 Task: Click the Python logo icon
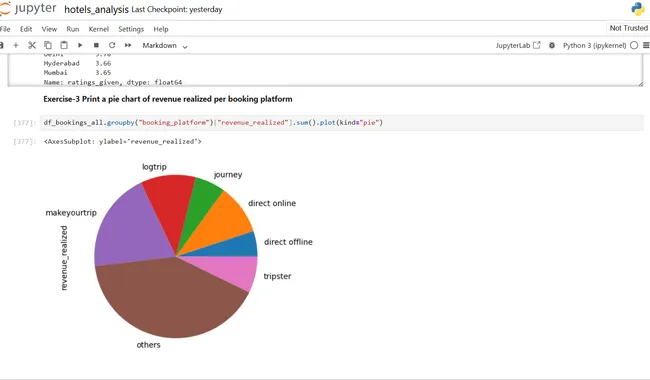pos(638,9)
